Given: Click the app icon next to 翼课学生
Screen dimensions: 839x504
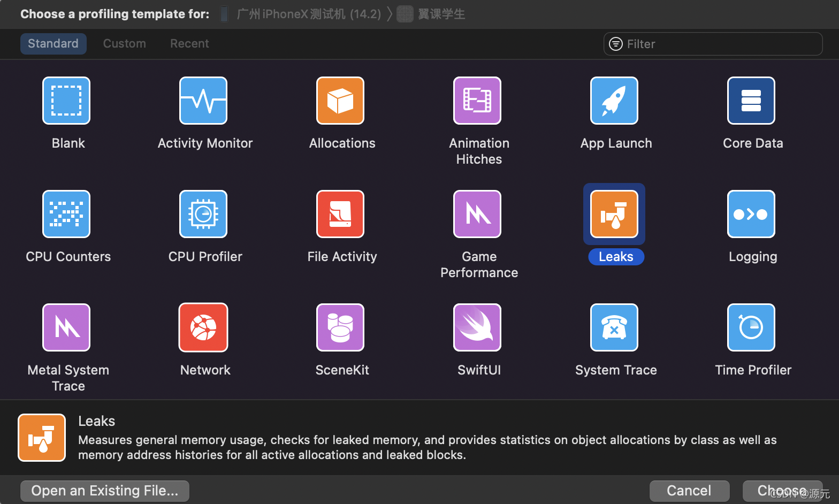Looking at the screenshot, I should 405,14.
